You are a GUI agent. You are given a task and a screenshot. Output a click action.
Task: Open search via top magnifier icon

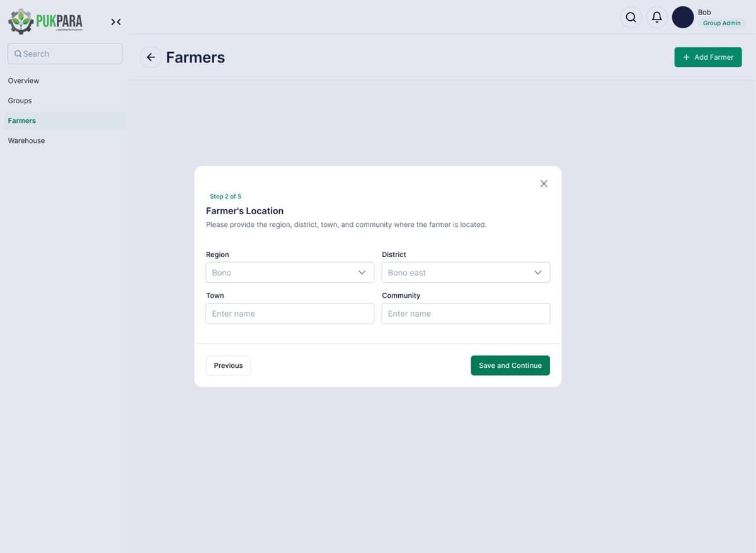[x=631, y=18]
